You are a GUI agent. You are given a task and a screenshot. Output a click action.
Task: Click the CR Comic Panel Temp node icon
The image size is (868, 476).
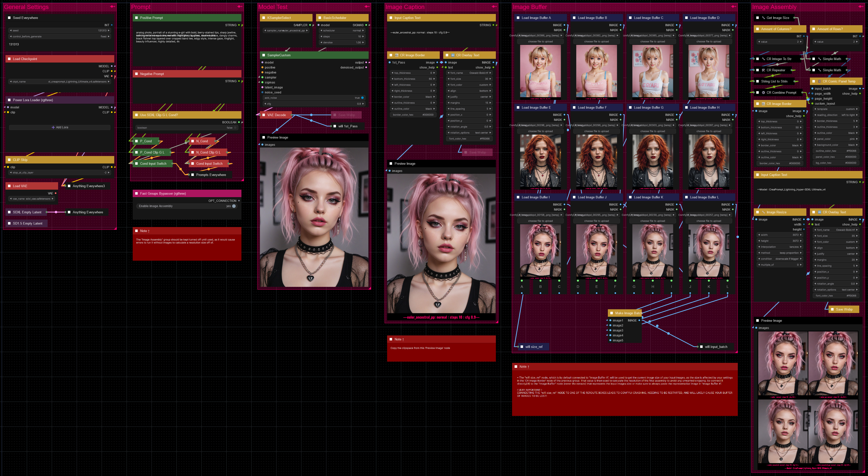point(819,81)
